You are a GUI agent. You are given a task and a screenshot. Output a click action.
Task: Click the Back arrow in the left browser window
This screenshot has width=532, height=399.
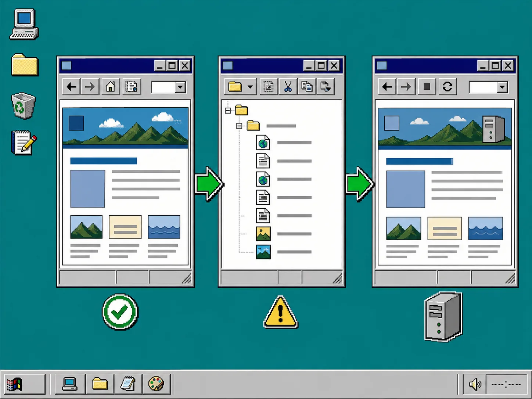point(71,87)
